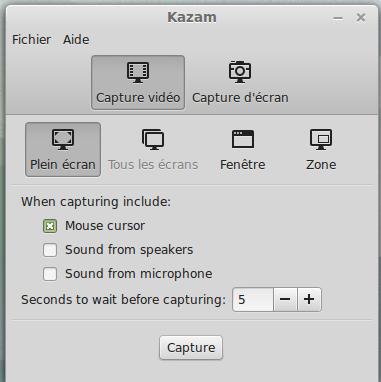Enable Sound from microphone checkbox
381x382 pixels.
click(x=50, y=274)
